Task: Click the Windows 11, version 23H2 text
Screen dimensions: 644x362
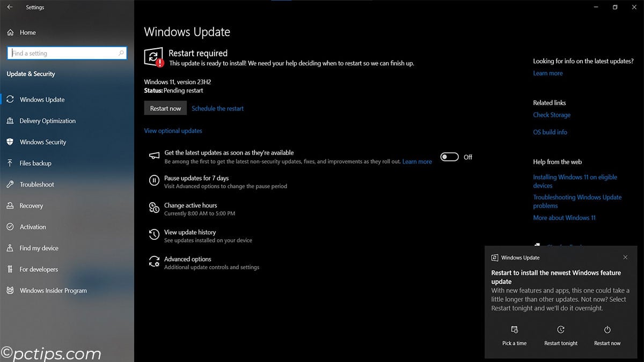Action: (x=177, y=82)
